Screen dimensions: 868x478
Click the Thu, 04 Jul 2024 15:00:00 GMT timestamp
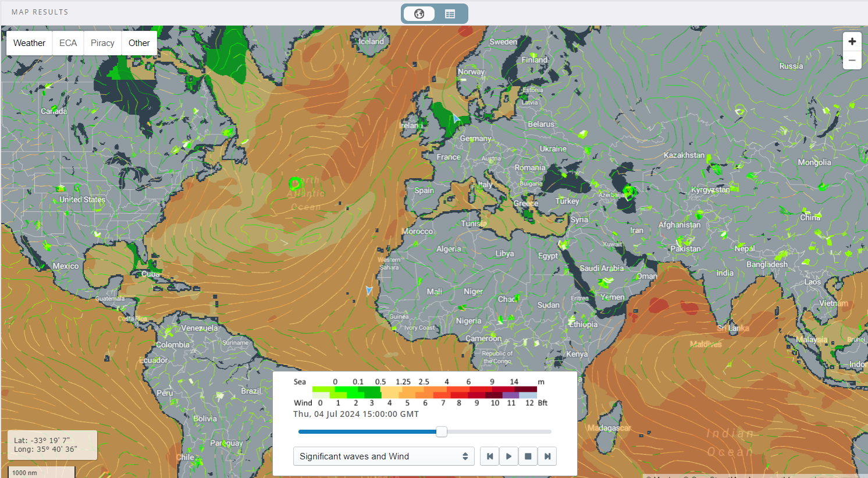tap(356, 414)
